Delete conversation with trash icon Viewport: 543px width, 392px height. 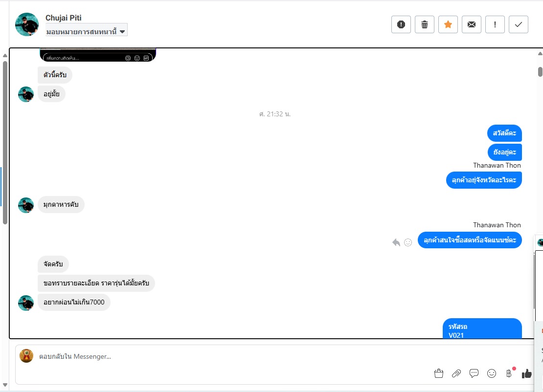point(425,24)
